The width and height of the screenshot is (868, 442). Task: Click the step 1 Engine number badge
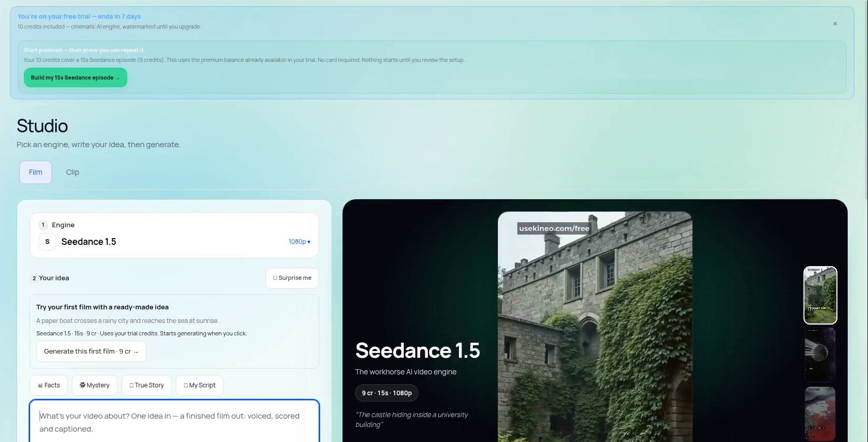tap(43, 225)
